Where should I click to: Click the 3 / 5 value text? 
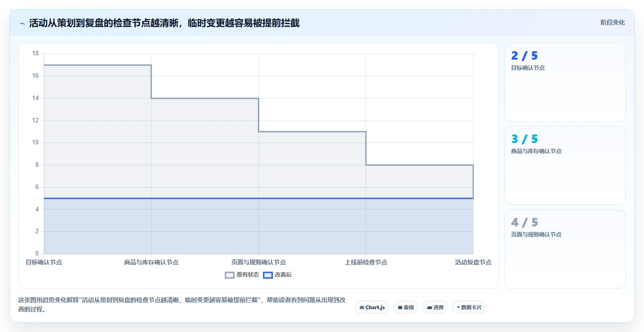[525, 139]
